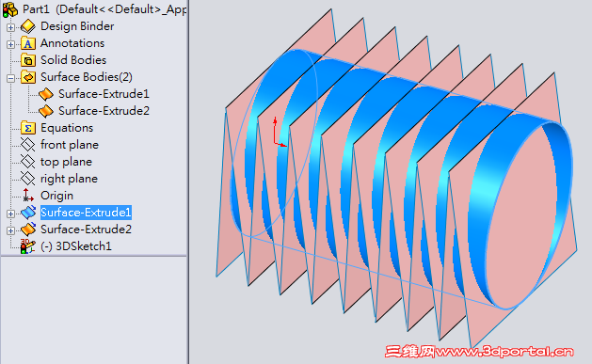Expand the Annotations node

(10, 44)
